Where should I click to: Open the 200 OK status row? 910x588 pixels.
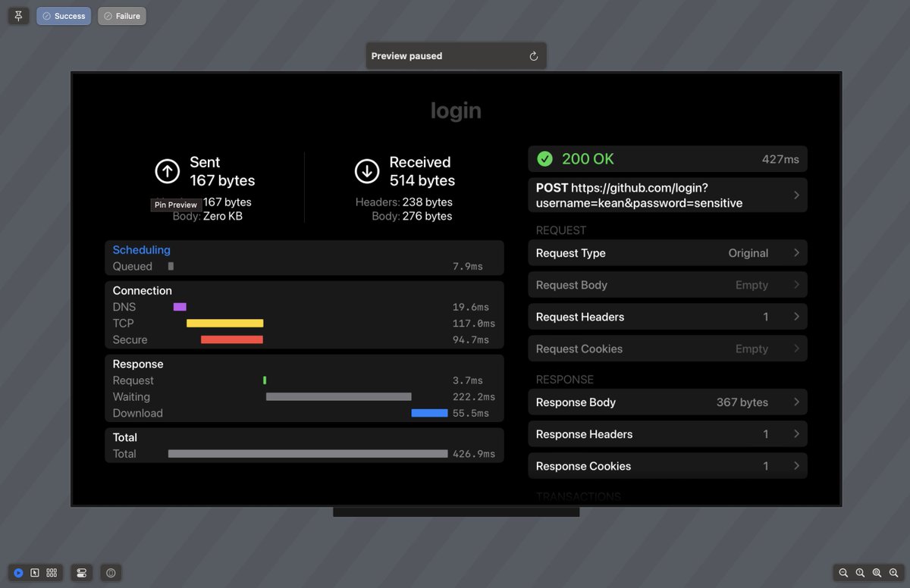pyautogui.click(x=667, y=159)
